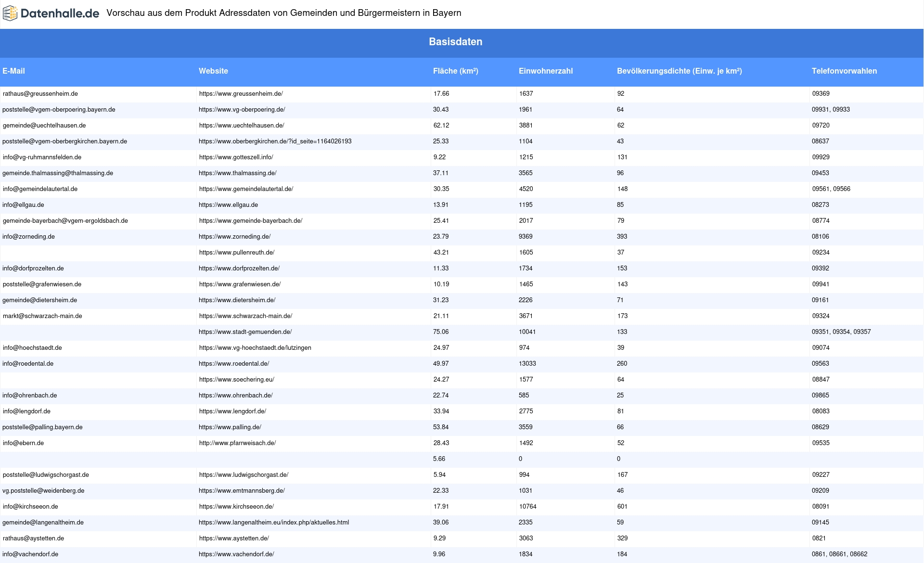The width and height of the screenshot is (924, 563).
Task: Click website https://www.soechering.eu/
Action: coord(236,380)
